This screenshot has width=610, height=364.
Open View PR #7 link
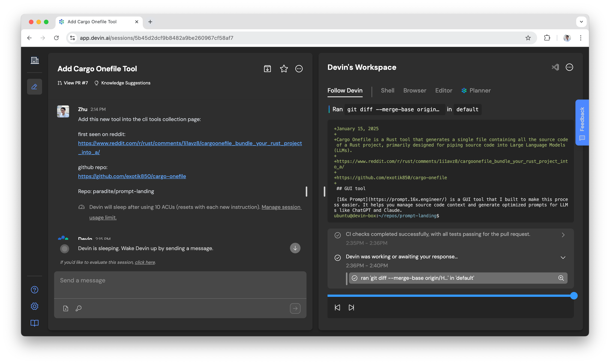(73, 83)
